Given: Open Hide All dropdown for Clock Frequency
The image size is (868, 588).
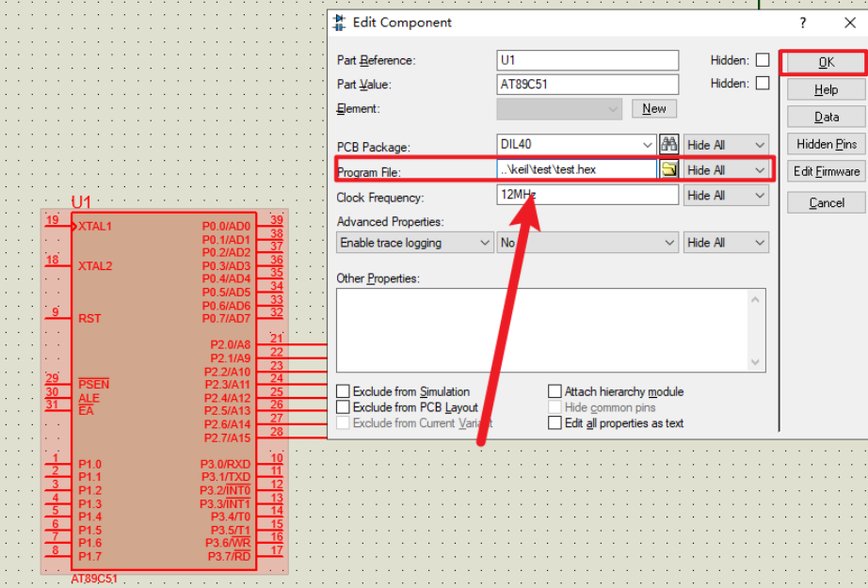Looking at the screenshot, I should click(726, 196).
